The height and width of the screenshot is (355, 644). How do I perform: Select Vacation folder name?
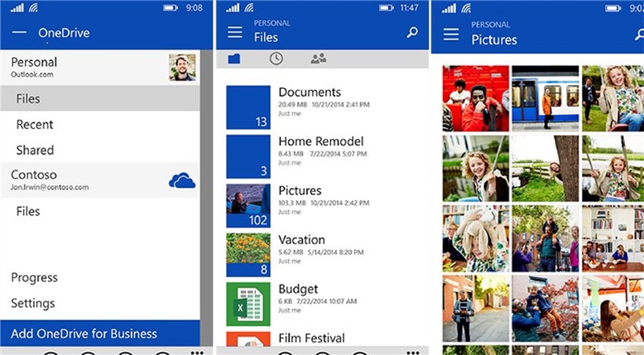(x=302, y=240)
